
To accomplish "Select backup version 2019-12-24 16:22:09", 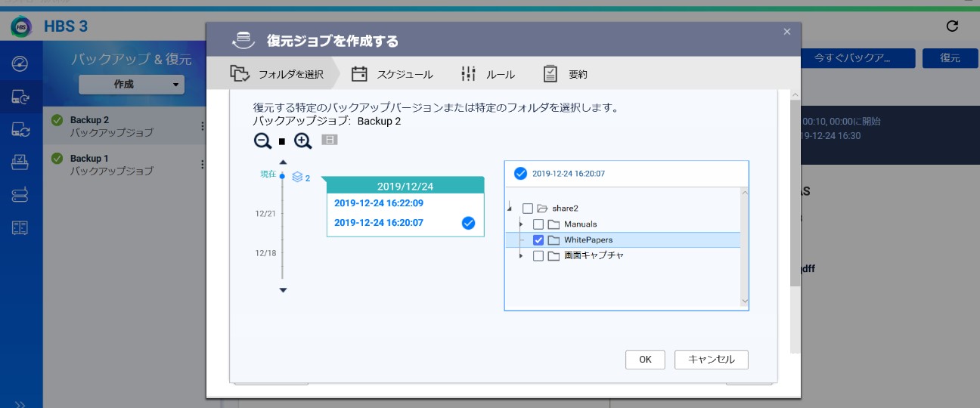I will [378, 202].
